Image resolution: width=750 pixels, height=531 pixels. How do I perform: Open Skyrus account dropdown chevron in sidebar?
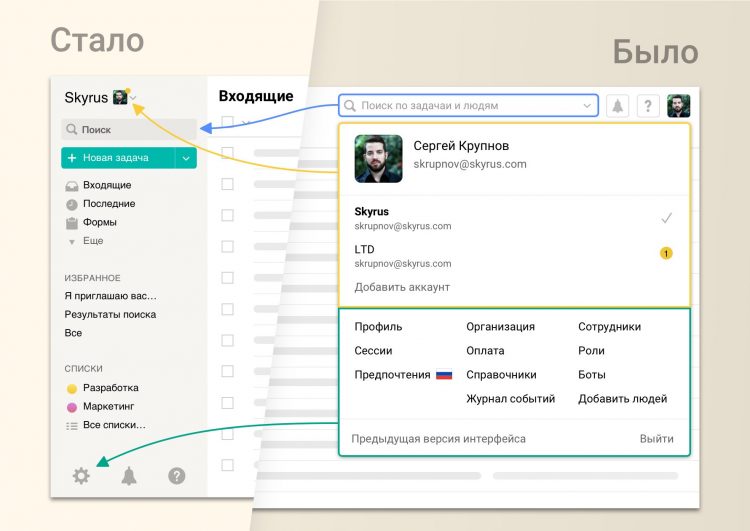(x=135, y=98)
